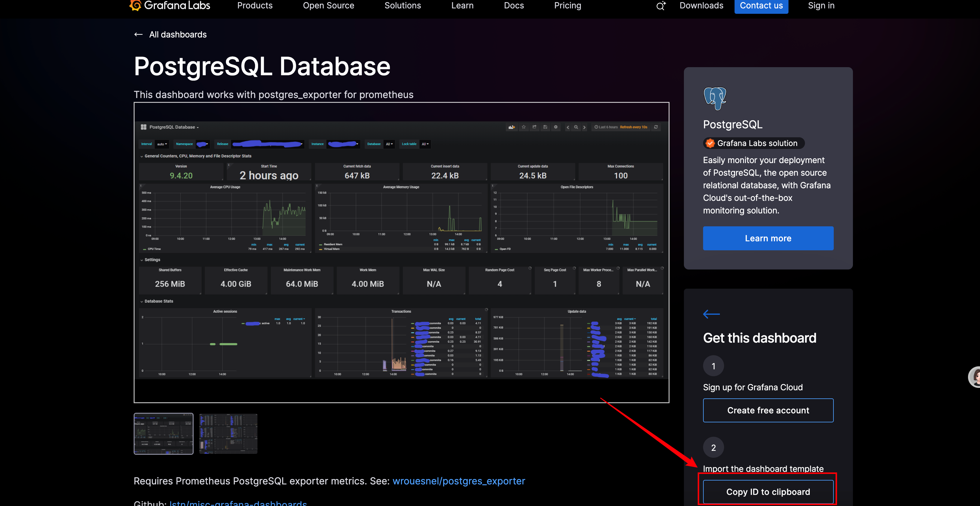Click the PostgreSQL elephant logo
Viewport: 980px width, 506px height.
[x=715, y=99]
